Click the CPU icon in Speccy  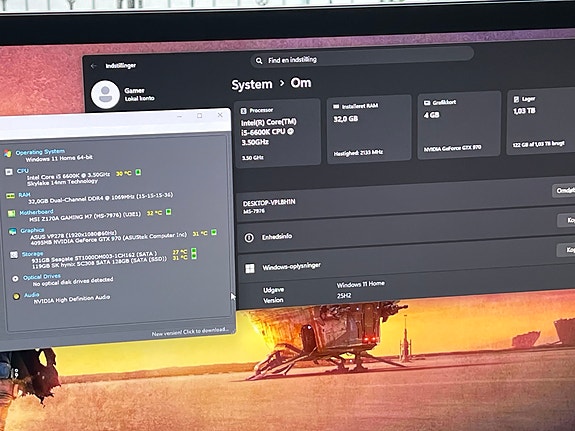[9, 172]
